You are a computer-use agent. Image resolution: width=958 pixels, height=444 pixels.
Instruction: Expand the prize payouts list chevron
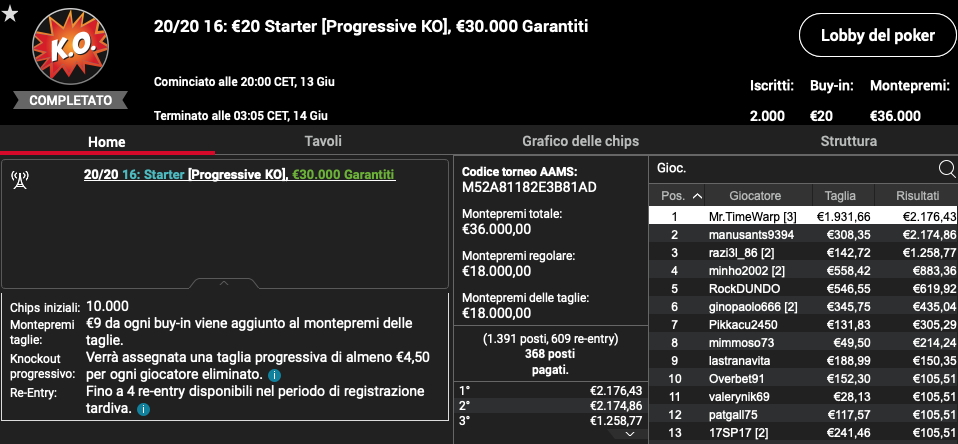[631, 434]
